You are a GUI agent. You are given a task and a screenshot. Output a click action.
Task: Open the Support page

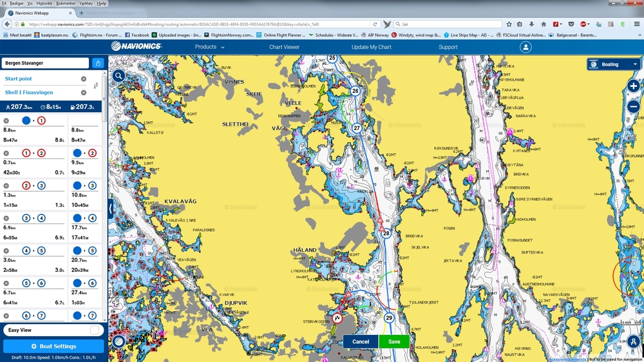click(x=448, y=47)
